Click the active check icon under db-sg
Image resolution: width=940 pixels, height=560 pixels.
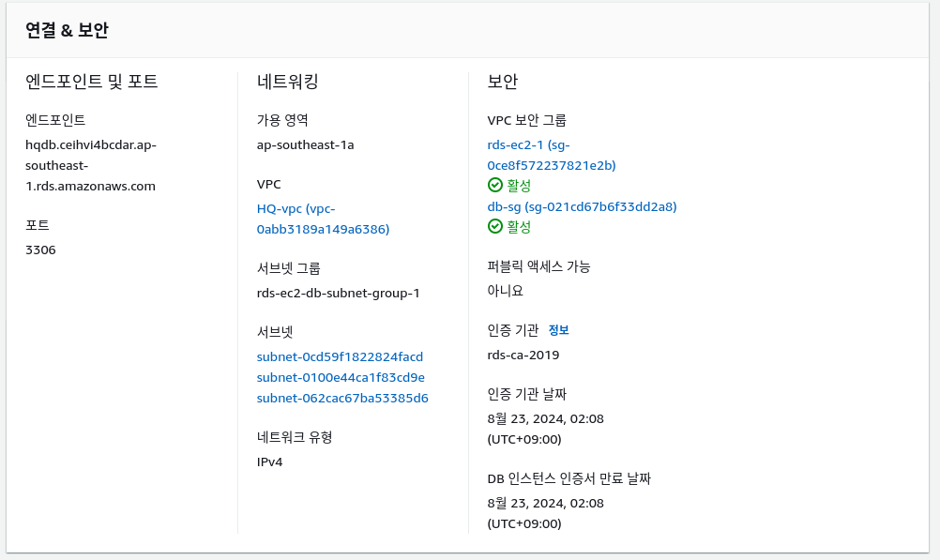pyautogui.click(x=495, y=227)
